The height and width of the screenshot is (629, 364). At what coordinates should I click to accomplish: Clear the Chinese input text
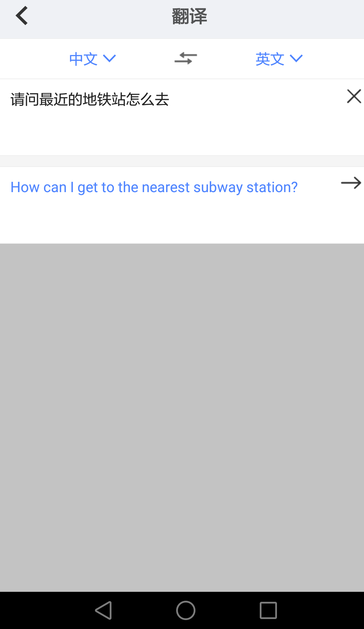pos(354,96)
